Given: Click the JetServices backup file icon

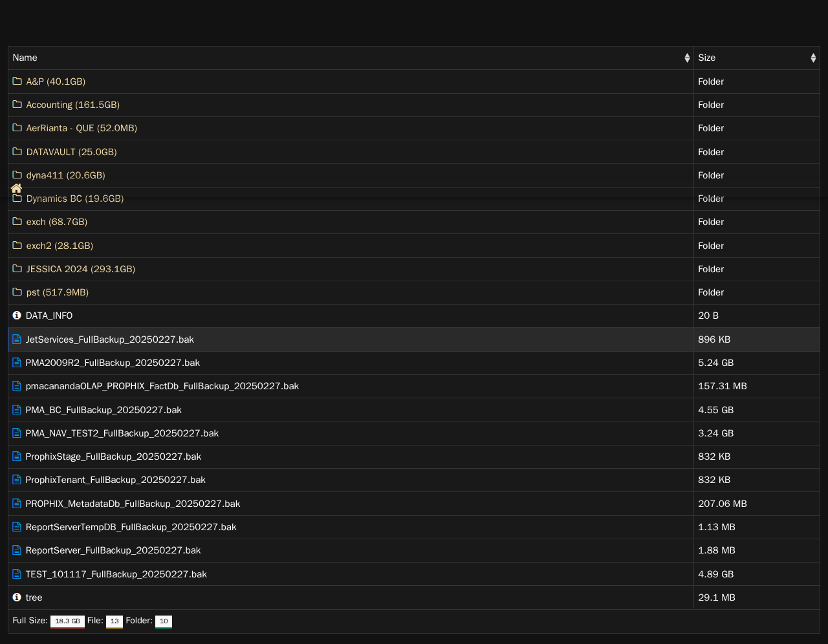Looking at the screenshot, I should pyautogui.click(x=17, y=339).
